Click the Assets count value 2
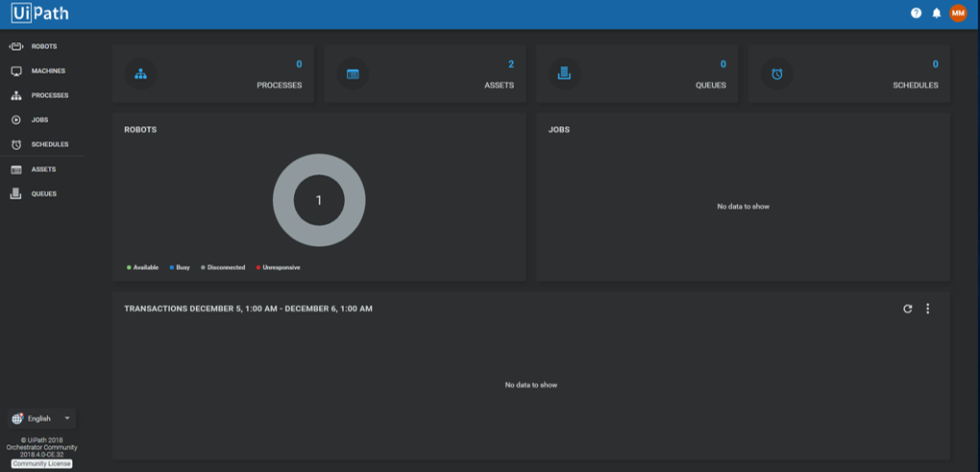This screenshot has width=980, height=472. coord(511,64)
